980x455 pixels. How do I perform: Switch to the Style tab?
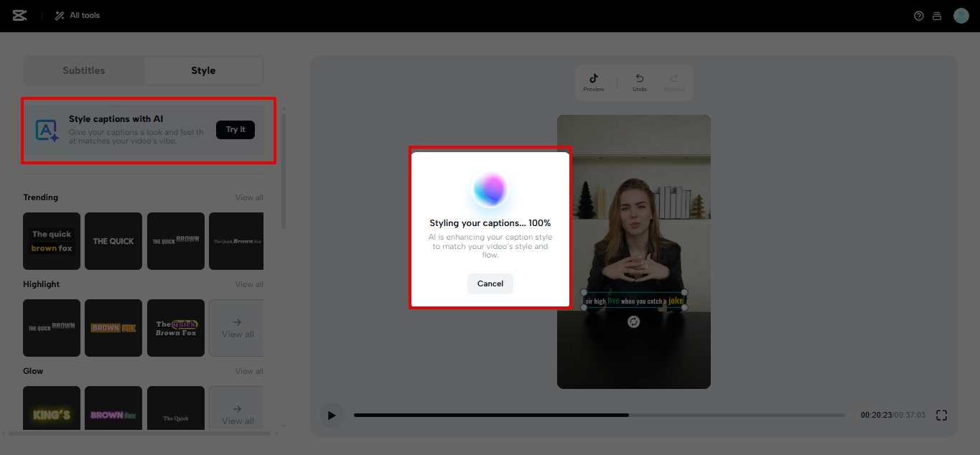pyautogui.click(x=203, y=70)
